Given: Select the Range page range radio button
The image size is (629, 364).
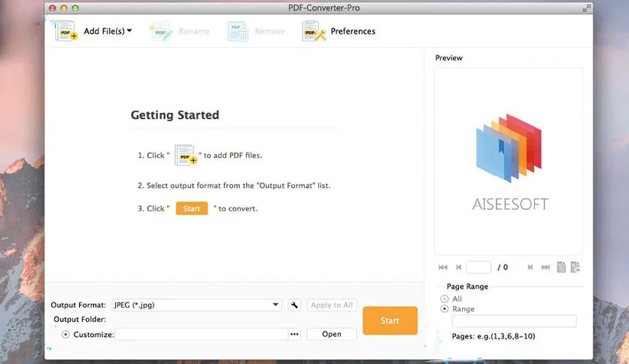Looking at the screenshot, I should coord(444,308).
